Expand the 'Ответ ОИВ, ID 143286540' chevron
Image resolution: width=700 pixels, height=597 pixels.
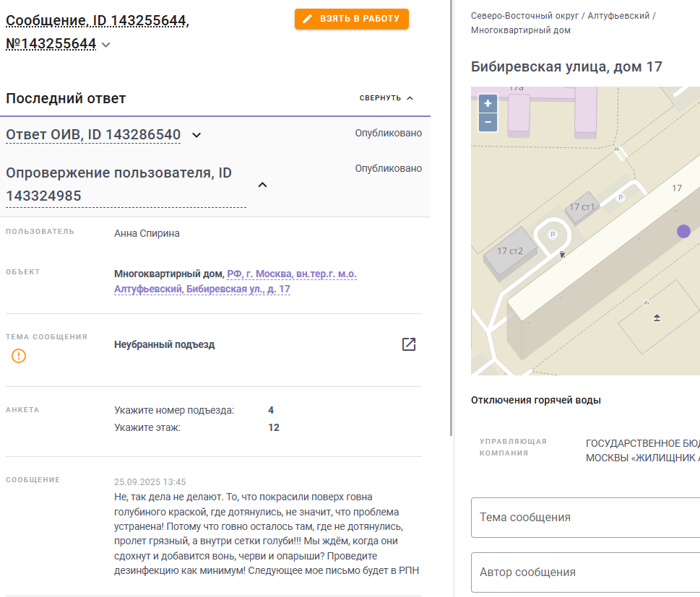(196, 135)
